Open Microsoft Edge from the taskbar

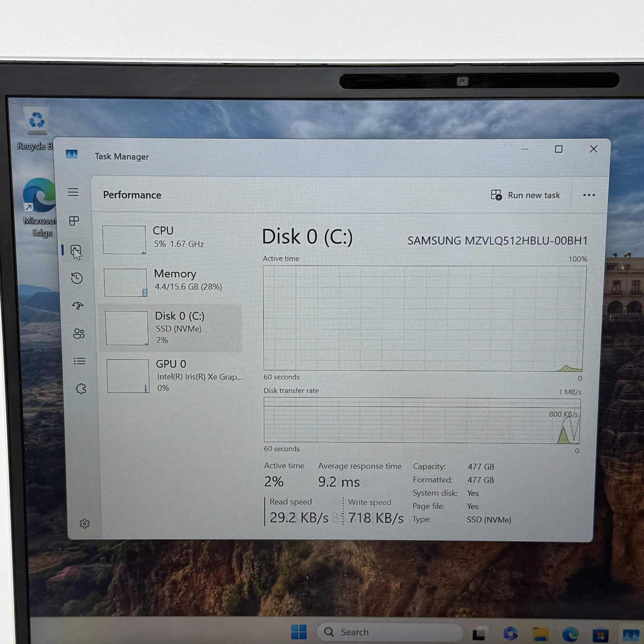pos(570,634)
